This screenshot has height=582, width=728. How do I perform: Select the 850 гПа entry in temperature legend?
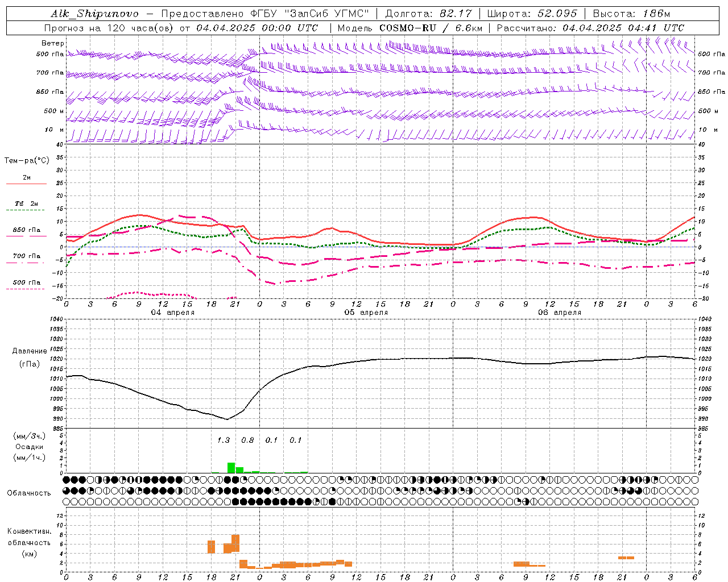click(26, 232)
